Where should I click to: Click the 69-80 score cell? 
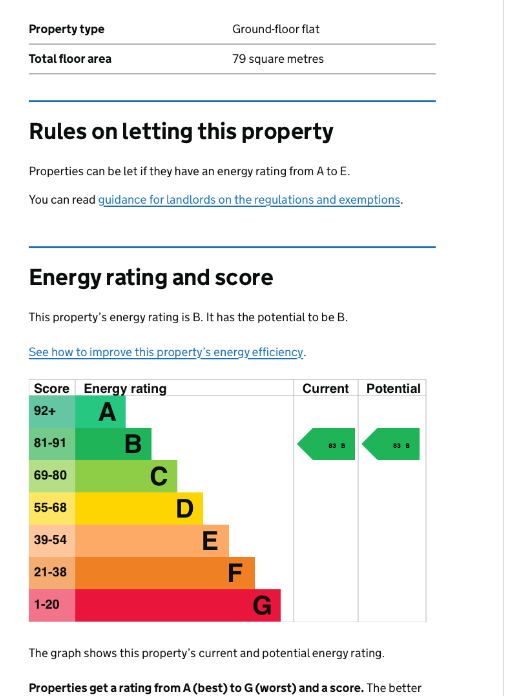(x=52, y=476)
